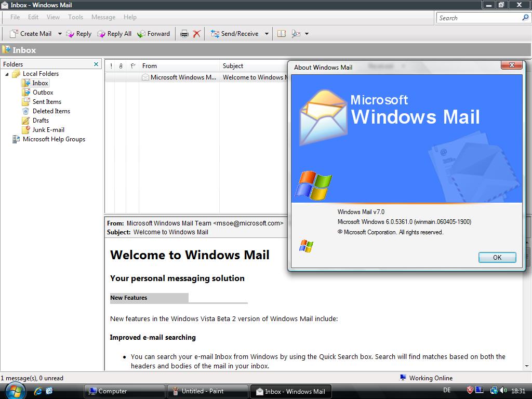This screenshot has height=399, width=532.
Task: Click the Search input field
Action: (x=478, y=18)
